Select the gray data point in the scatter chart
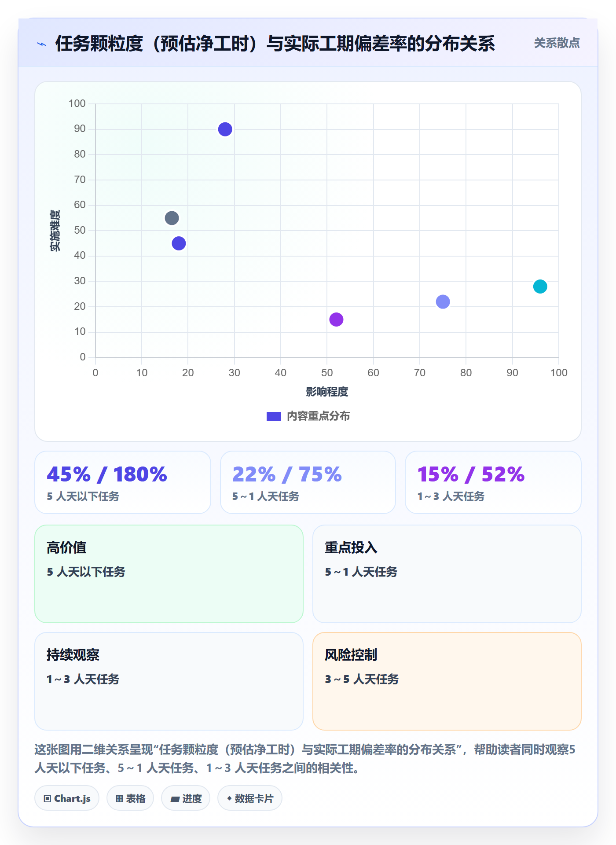 click(x=172, y=218)
